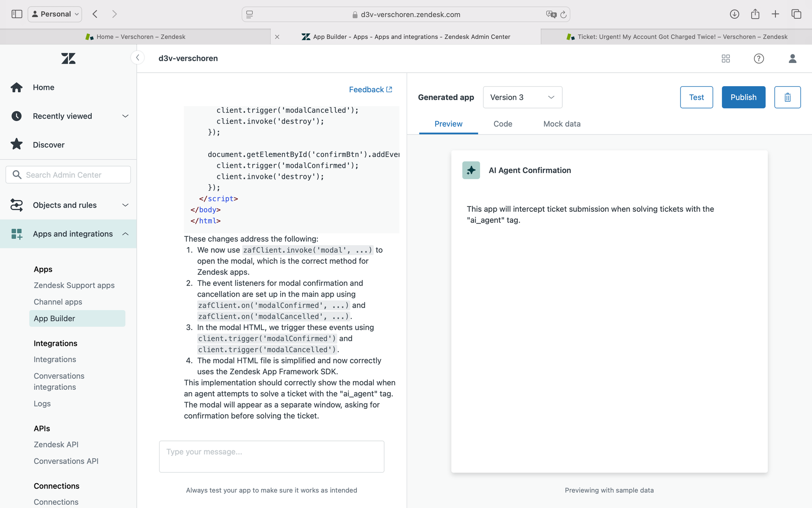
Task: Reload the page with refresh icon
Action: pos(564,15)
